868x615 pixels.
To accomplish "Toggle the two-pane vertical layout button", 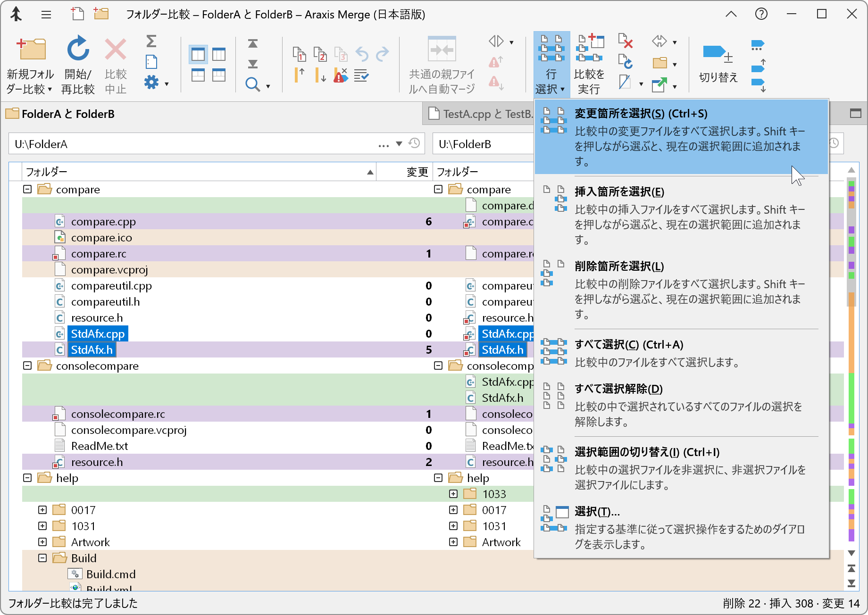I will pyautogui.click(x=198, y=55).
